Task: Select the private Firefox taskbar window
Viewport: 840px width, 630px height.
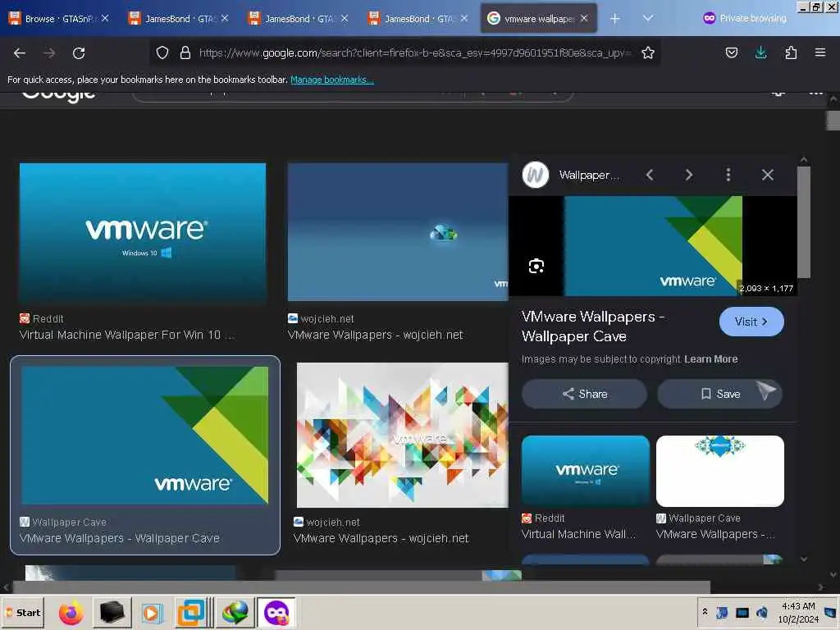Action: pyautogui.click(x=276, y=612)
